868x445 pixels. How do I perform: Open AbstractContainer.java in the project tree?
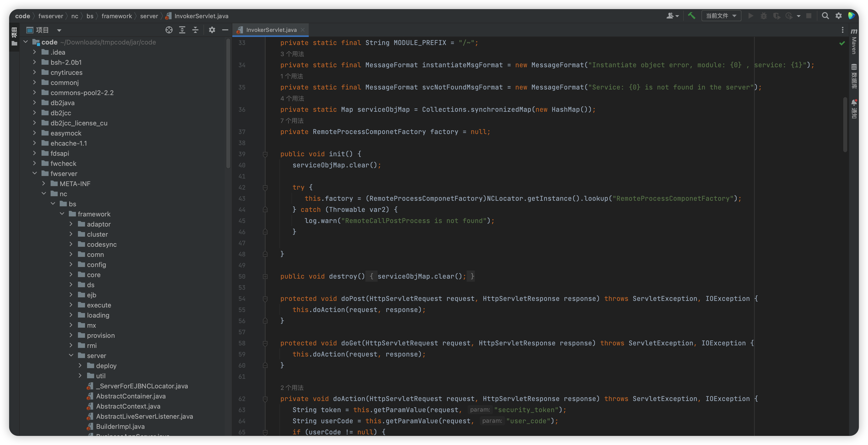(x=131, y=396)
